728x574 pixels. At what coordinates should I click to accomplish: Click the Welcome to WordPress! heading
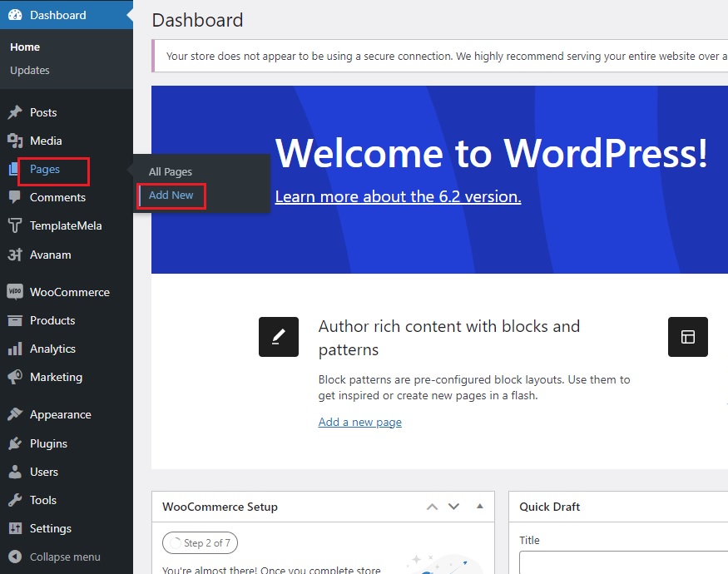[x=491, y=153]
